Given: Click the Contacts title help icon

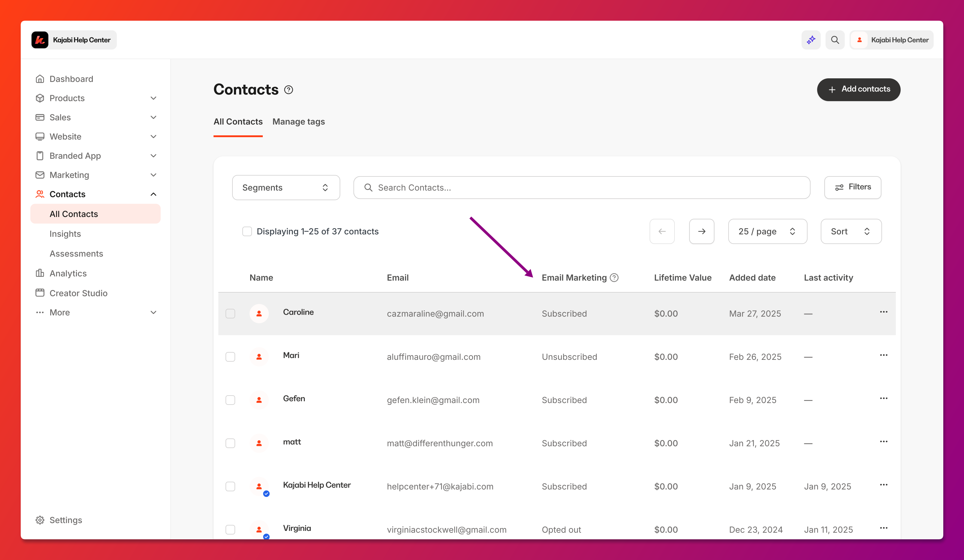Looking at the screenshot, I should (x=288, y=90).
